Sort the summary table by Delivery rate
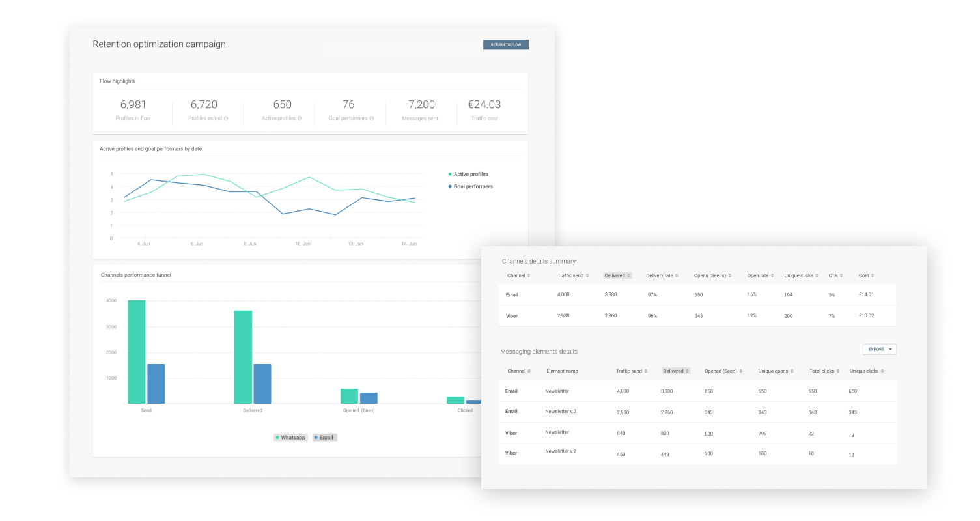 pos(662,275)
